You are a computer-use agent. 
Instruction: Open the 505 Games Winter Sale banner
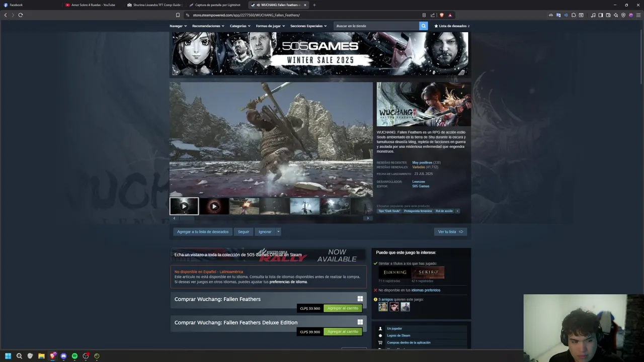click(x=320, y=54)
